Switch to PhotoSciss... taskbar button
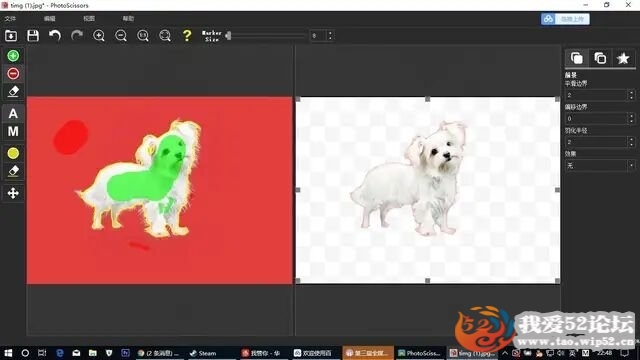 tap(419, 353)
